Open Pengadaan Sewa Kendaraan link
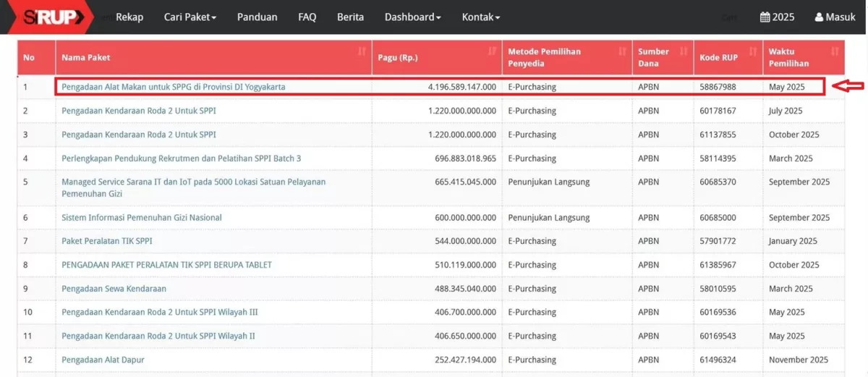 click(x=114, y=289)
